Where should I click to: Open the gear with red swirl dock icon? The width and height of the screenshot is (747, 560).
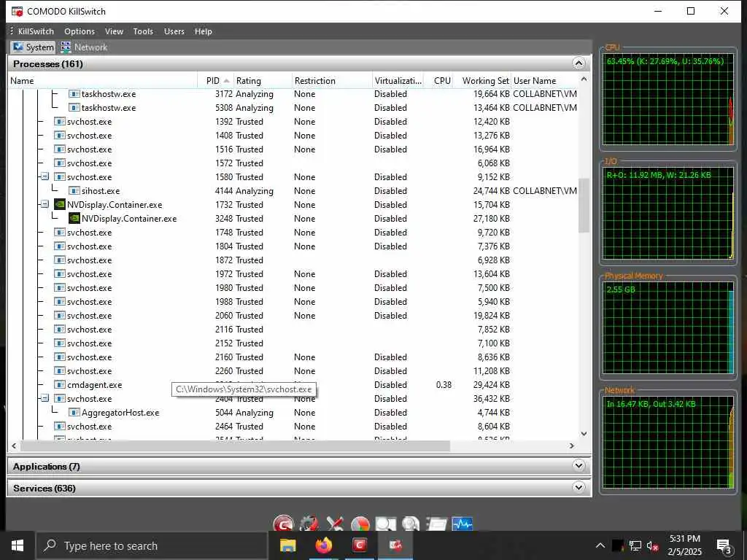(309, 524)
